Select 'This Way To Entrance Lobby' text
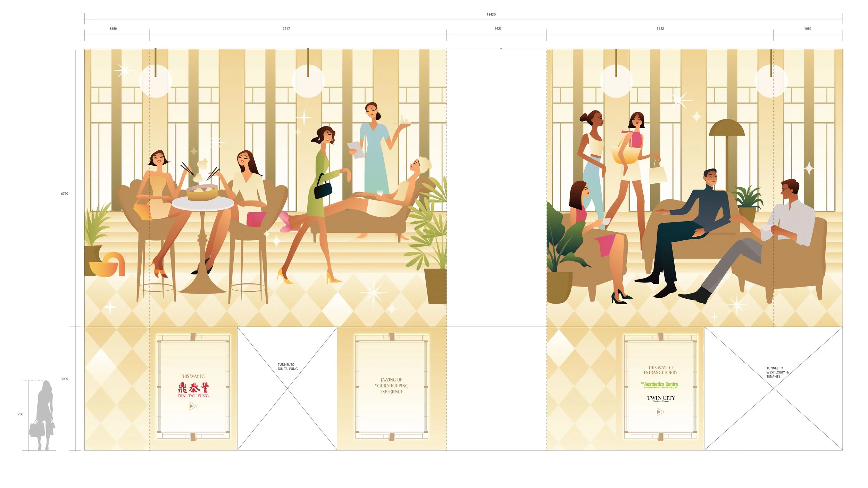 (660, 370)
